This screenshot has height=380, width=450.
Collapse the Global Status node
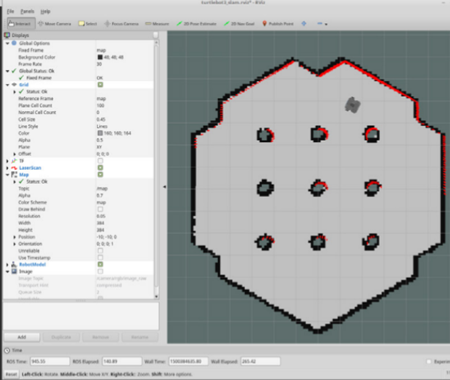coord(7,71)
